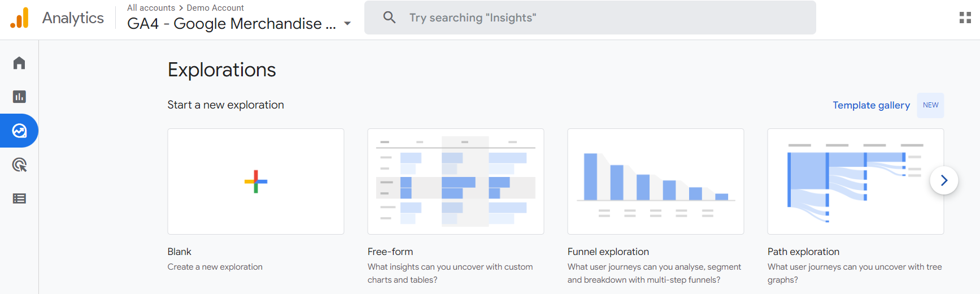Open the Free-form exploration thumbnail

click(455, 181)
